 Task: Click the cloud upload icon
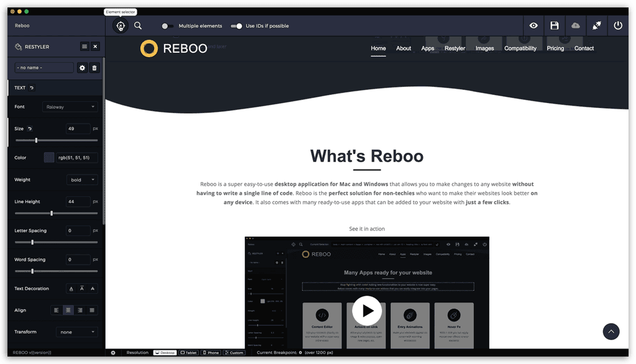point(576,25)
